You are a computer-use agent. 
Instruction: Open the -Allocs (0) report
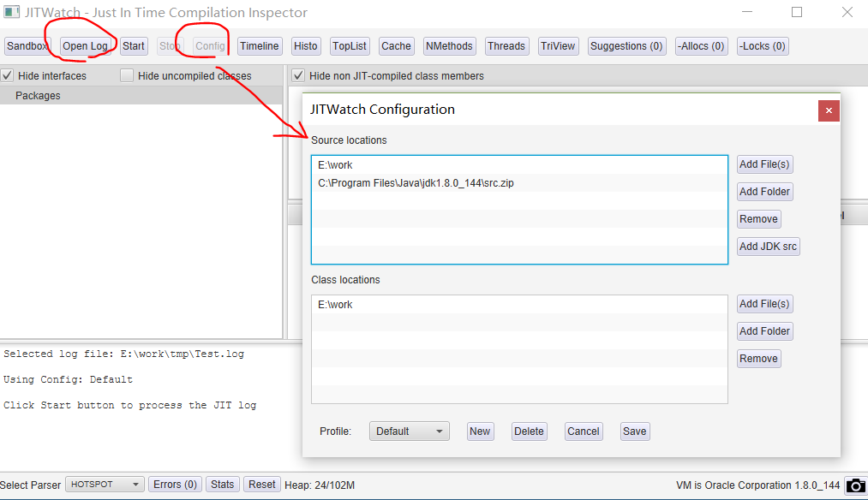coord(702,46)
